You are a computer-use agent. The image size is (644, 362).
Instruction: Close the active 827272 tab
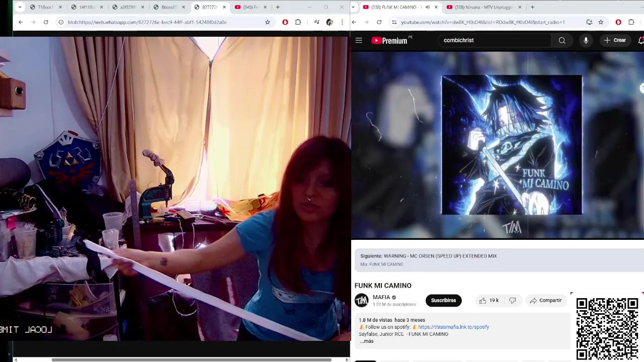(x=225, y=7)
